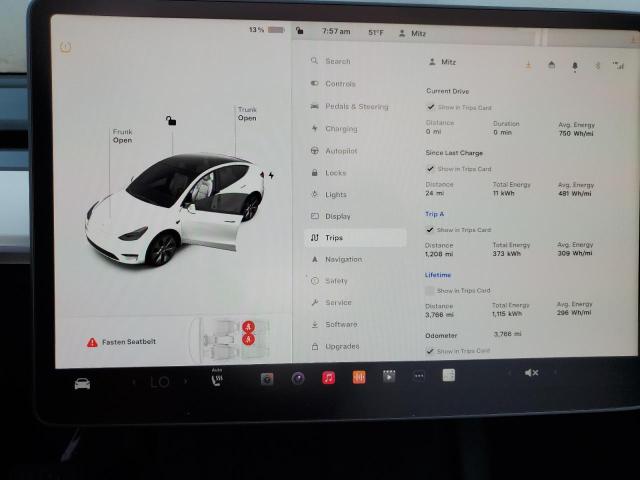This screenshot has width=640, height=480.
Task: Tap the unlock icon above the car
Action: coord(171,120)
